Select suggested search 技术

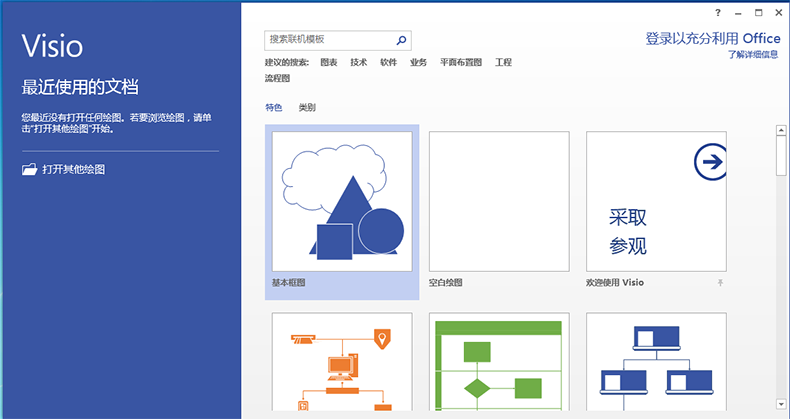click(x=359, y=62)
